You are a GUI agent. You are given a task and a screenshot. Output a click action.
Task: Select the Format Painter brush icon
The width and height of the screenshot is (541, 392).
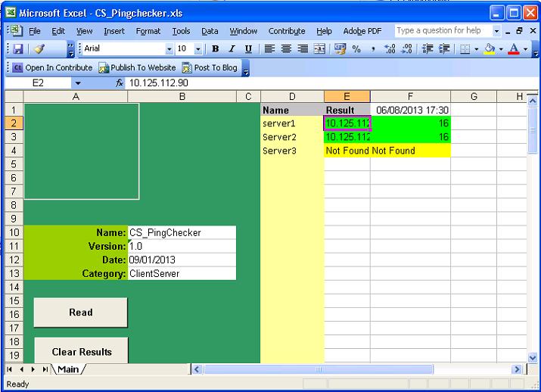39,48
